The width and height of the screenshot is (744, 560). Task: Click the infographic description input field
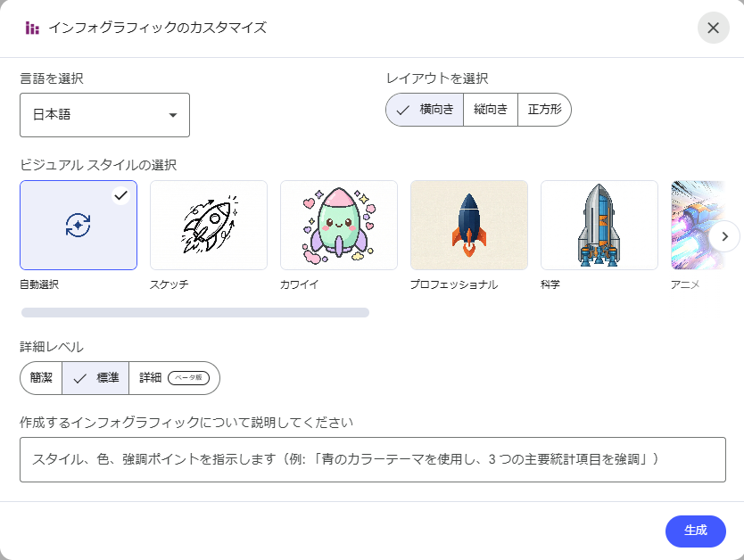[x=372, y=459]
